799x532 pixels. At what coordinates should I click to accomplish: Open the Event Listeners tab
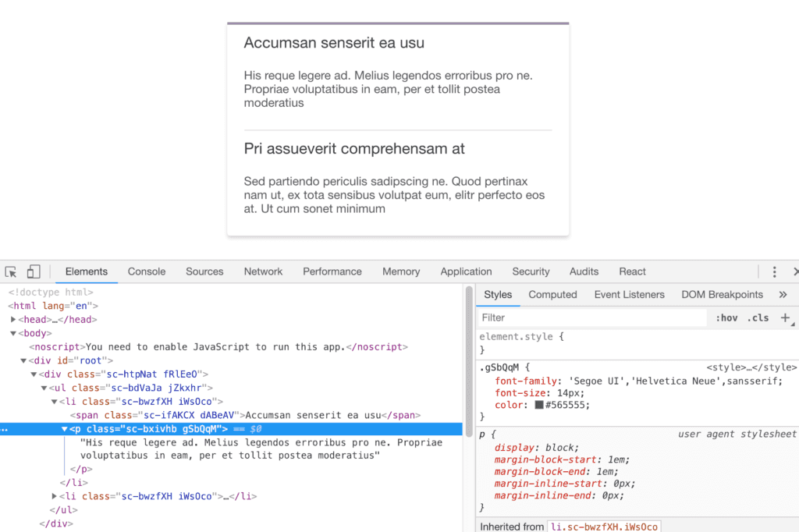[629, 295]
